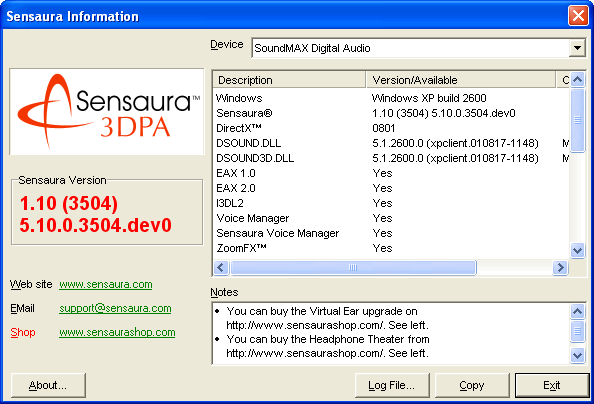Select the Voice Manager row
594x404 pixels.
pos(391,218)
